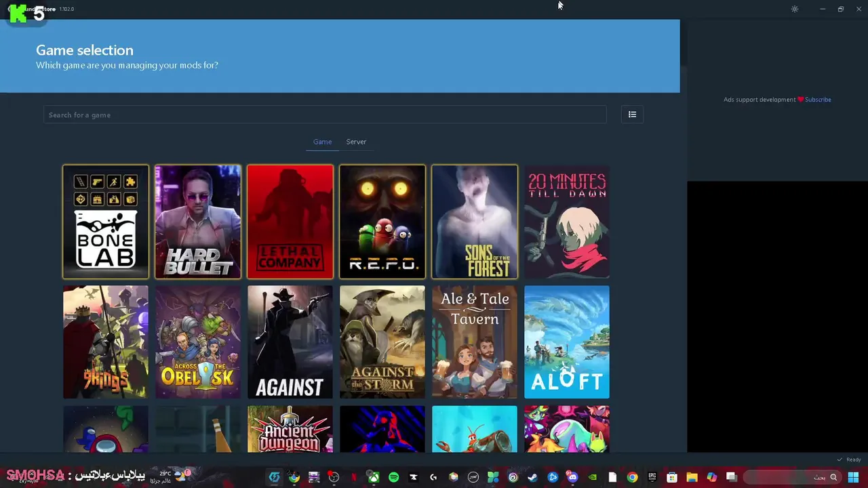Open the Thunderstore app taskbar icon
This screenshot has width=868, height=488.
click(x=274, y=477)
